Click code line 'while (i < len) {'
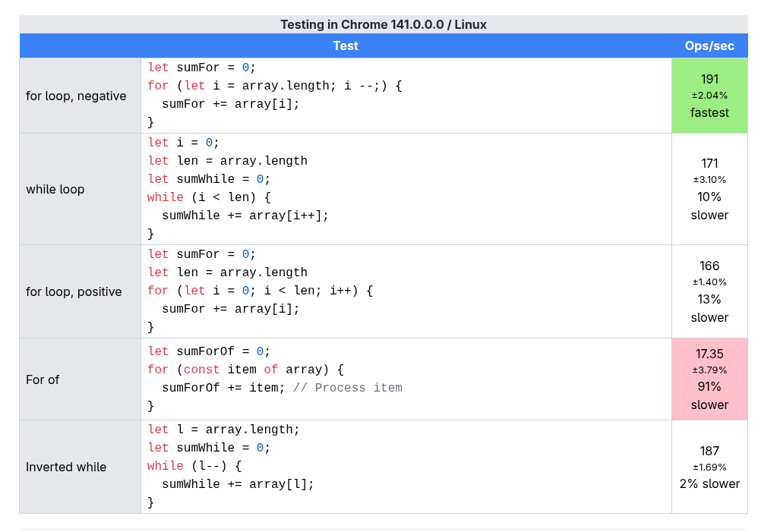The width and height of the screenshot is (758, 532). pyautogui.click(x=209, y=197)
